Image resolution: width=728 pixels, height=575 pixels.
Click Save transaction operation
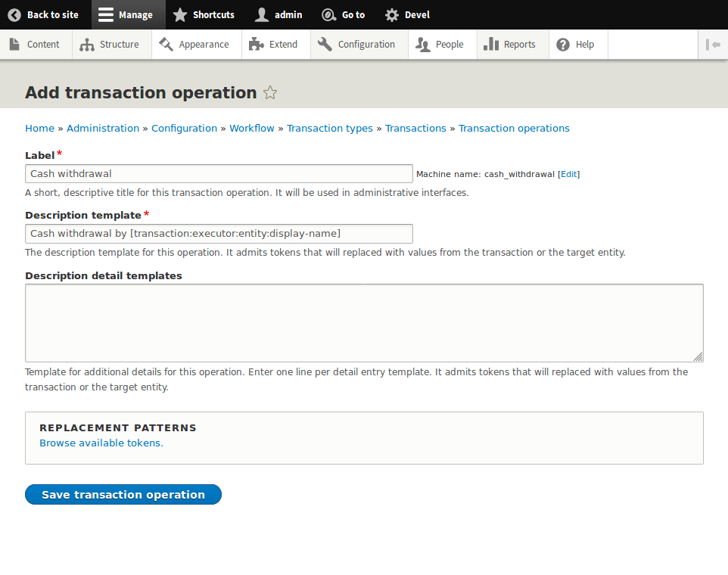(x=123, y=494)
